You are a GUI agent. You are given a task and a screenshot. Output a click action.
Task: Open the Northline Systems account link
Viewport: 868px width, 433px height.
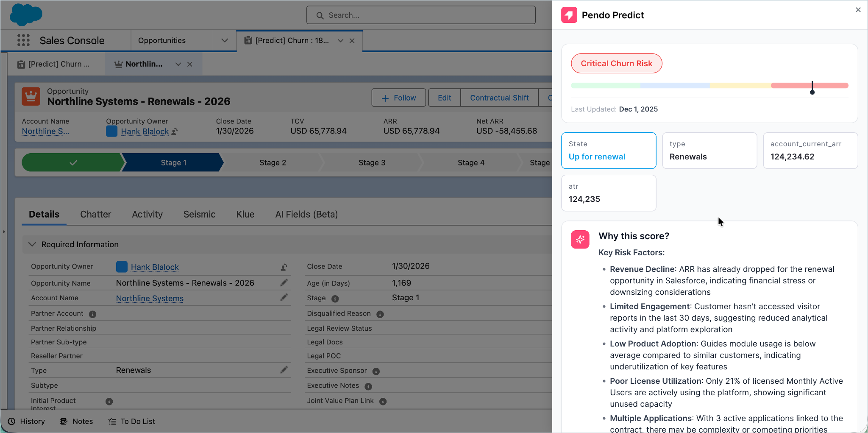tap(150, 299)
